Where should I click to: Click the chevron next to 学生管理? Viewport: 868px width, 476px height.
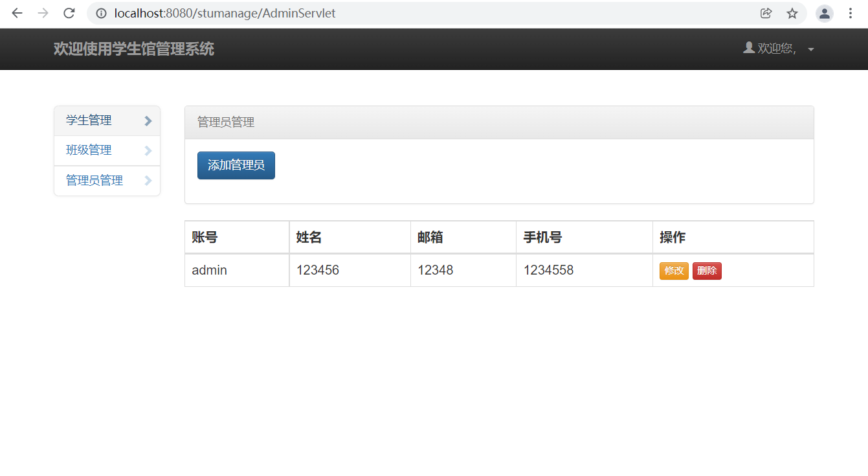click(x=148, y=121)
